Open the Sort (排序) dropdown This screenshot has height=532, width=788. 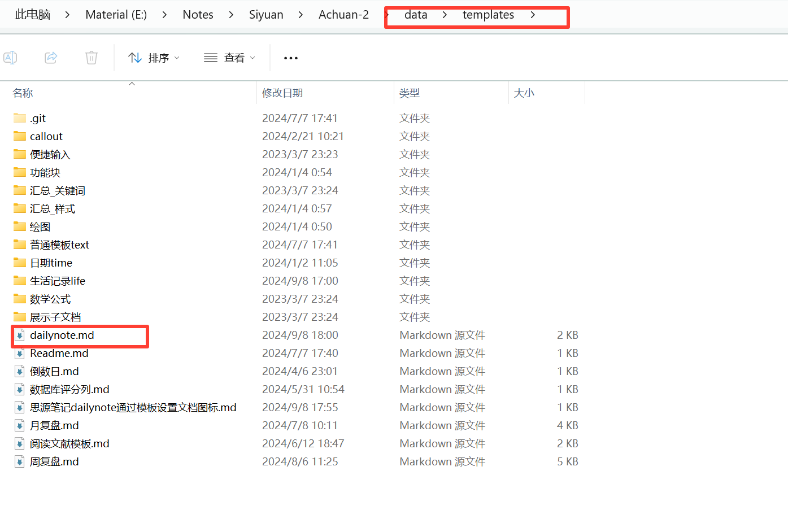[x=154, y=58]
